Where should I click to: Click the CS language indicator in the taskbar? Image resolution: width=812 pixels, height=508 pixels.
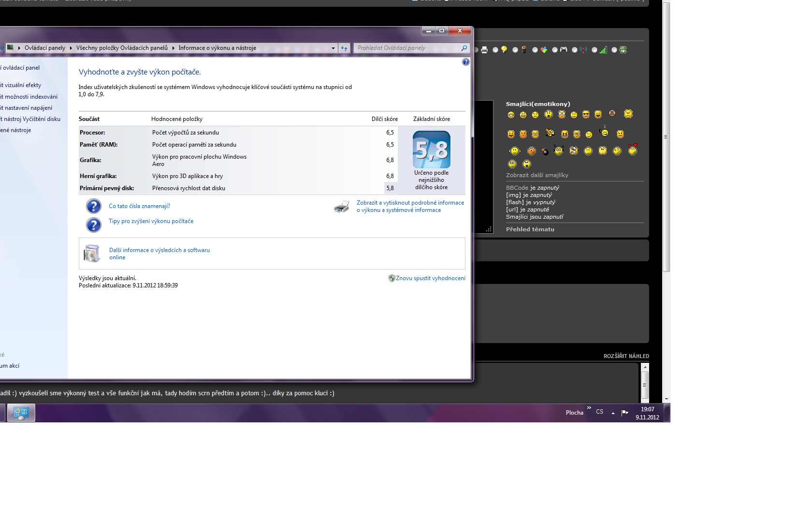[x=600, y=412]
